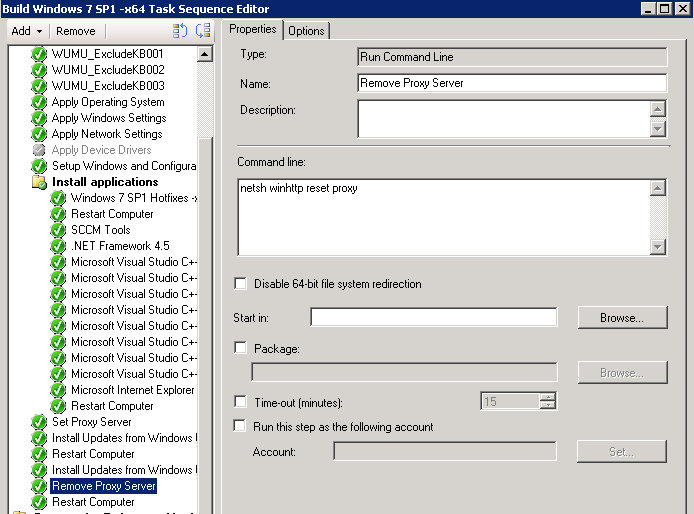Click the move step up toolbar icon
Screen dimensions: 694x514
click(180, 31)
